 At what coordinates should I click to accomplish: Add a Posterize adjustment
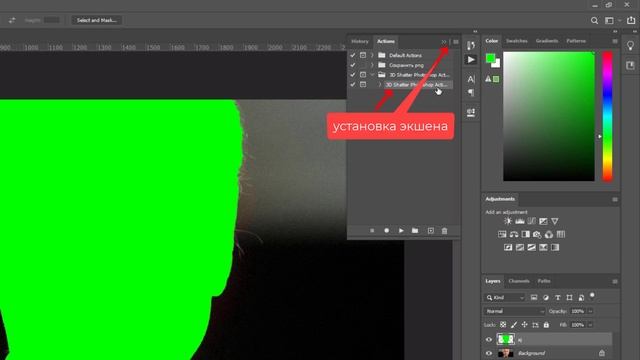pyautogui.click(x=520, y=247)
